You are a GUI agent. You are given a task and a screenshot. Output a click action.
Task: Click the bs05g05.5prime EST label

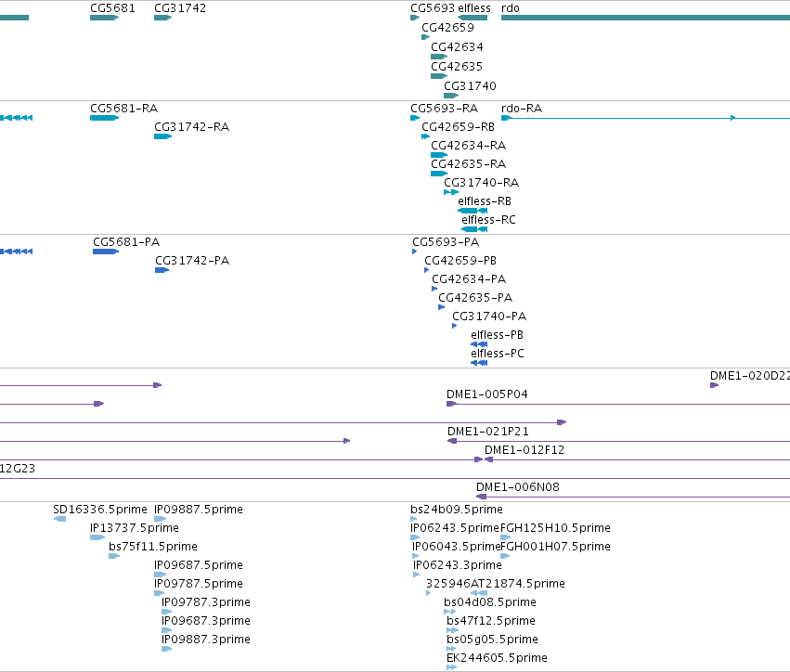492,640
